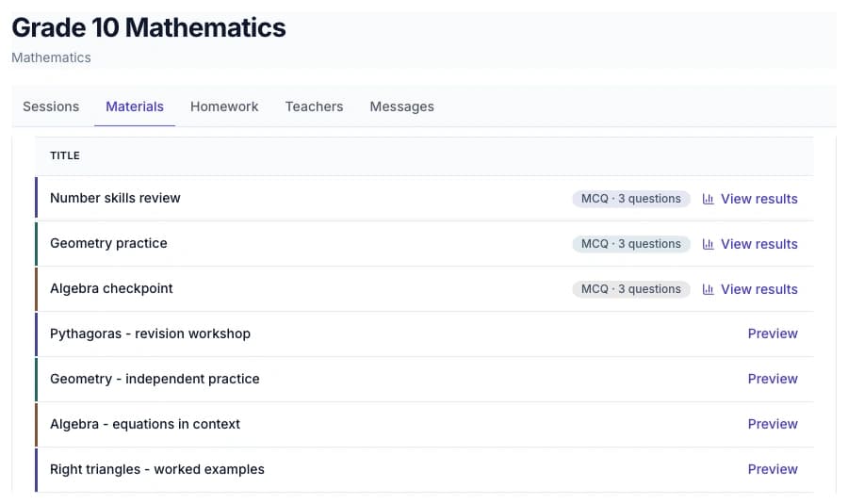This screenshot has height=504, width=848.
Task: Open the Messages tab
Action: click(x=401, y=106)
